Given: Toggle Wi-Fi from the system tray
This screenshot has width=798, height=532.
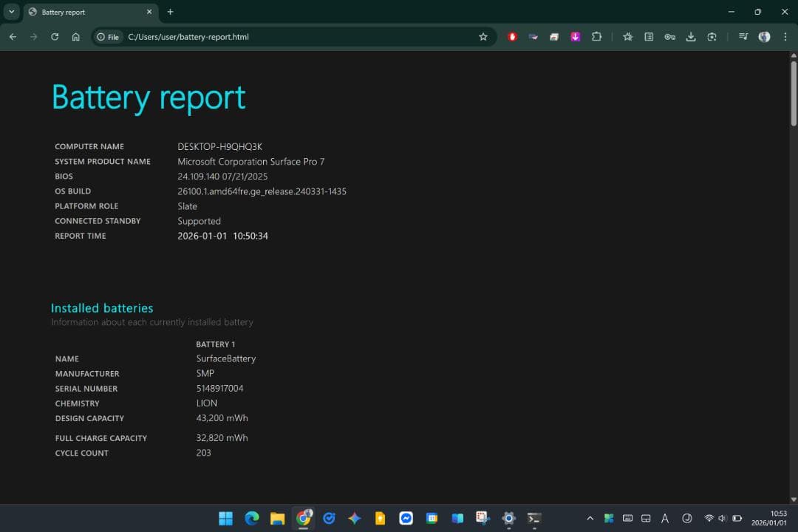Looking at the screenshot, I should tap(709, 519).
